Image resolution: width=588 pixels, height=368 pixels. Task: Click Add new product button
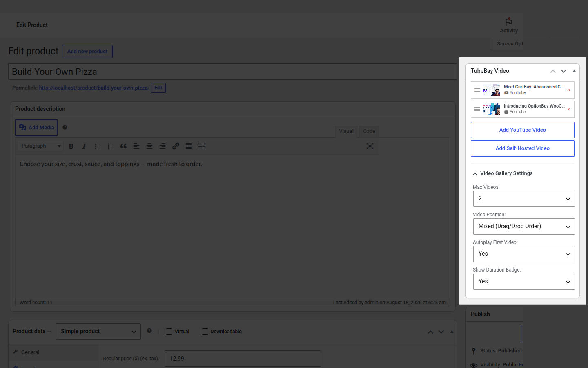(87, 52)
